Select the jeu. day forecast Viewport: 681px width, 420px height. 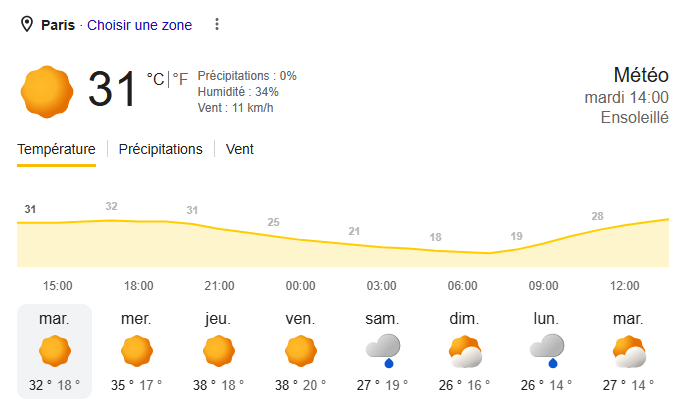[x=218, y=351]
